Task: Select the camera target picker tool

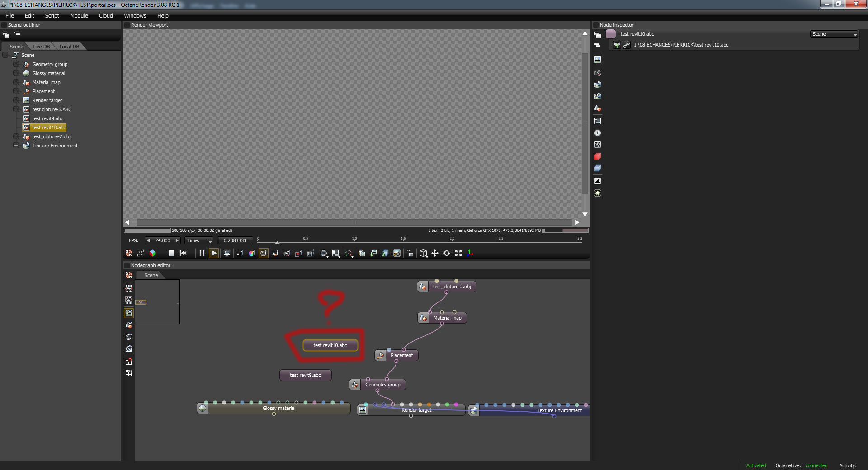Action: 287,253
